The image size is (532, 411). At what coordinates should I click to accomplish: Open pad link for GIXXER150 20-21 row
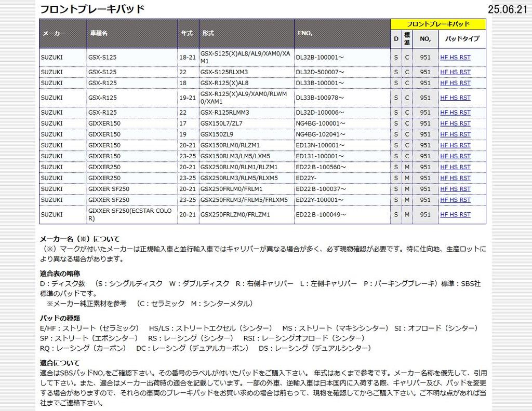[455, 145]
